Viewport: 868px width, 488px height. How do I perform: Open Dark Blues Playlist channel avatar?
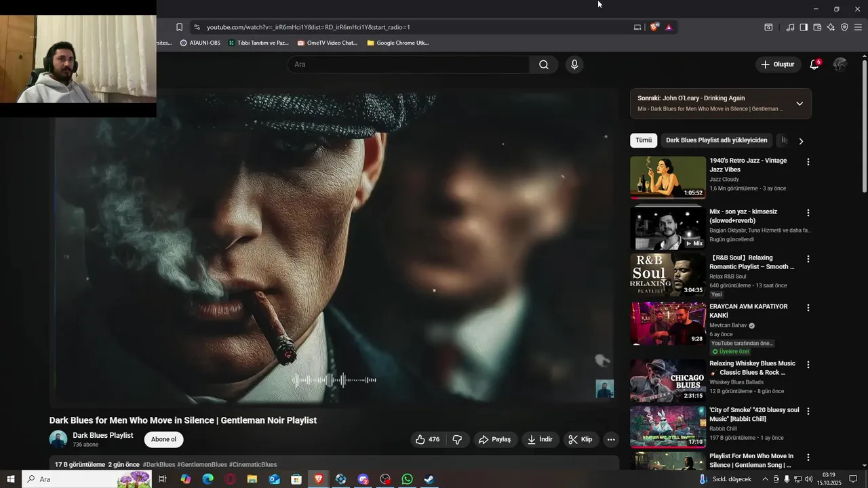coord(58,439)
